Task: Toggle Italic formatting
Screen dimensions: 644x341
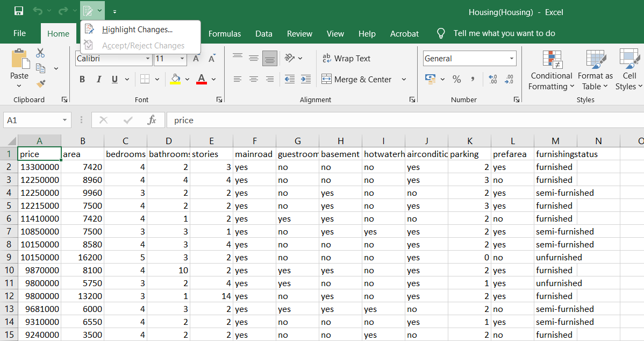Action: pyautogui.click(x=98, y=79)
